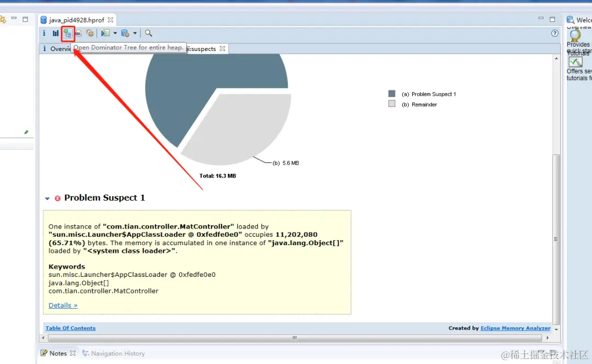Open the Overview info icon in toolbar
592x364 pixels.
point(44,33)
